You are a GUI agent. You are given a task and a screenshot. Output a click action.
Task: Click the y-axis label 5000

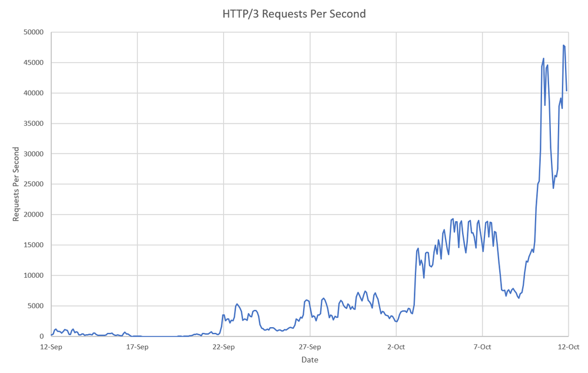click(x=36, y=306)
